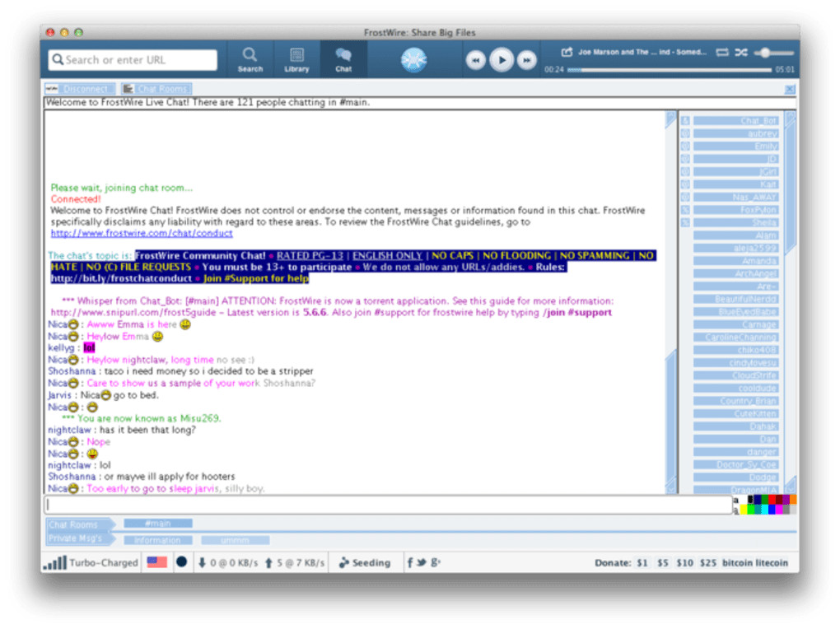
Task: Select user Country_Brian in the list
Action: (735, 401)
